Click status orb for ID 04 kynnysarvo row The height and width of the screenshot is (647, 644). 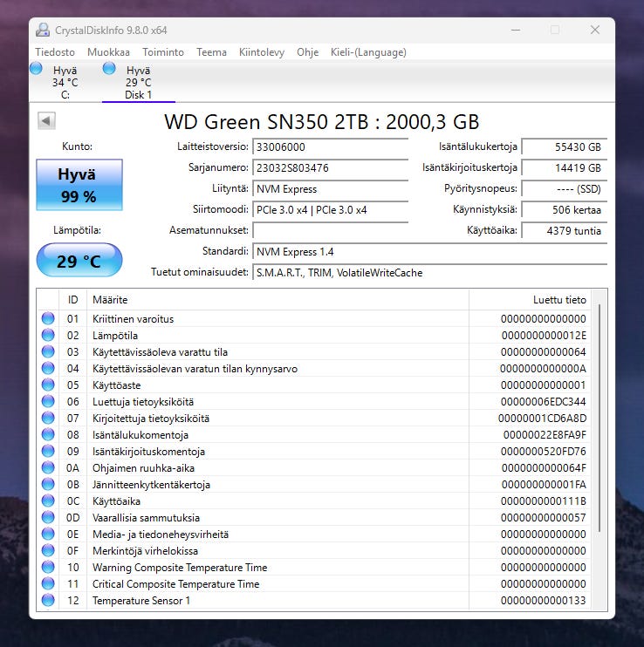48,368
